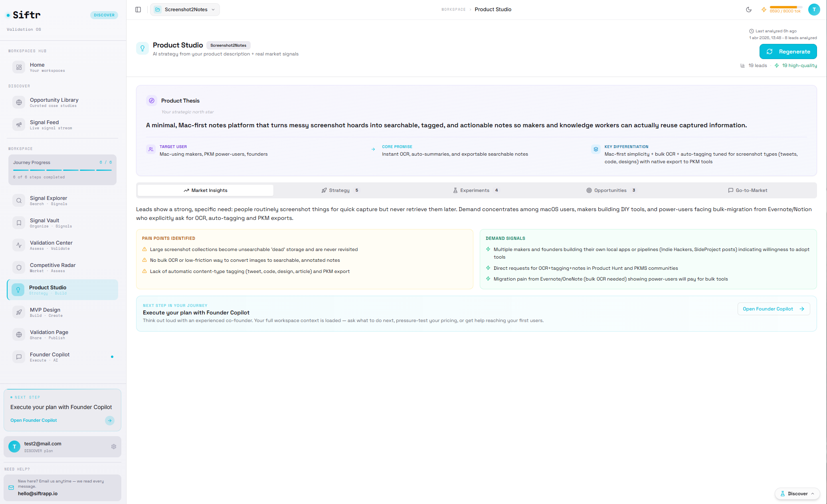Expand the Discover plan menu at bottom right
827x504 pixels.
tap(797, 494)
